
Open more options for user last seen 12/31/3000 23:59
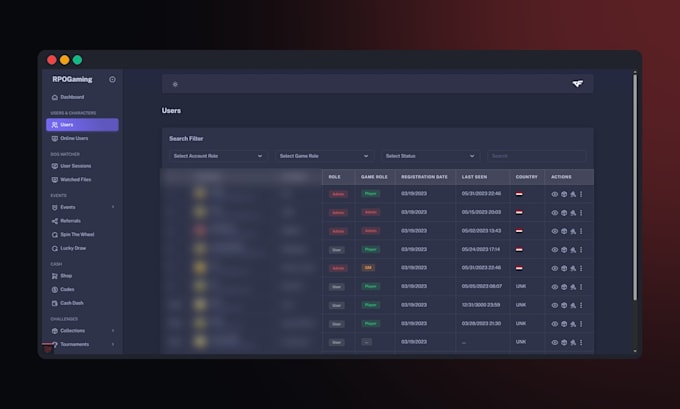581,306
